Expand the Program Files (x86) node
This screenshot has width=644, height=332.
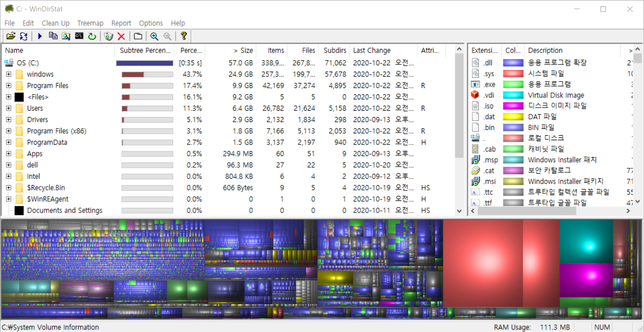pyautogui.click(x=9, y=131)
